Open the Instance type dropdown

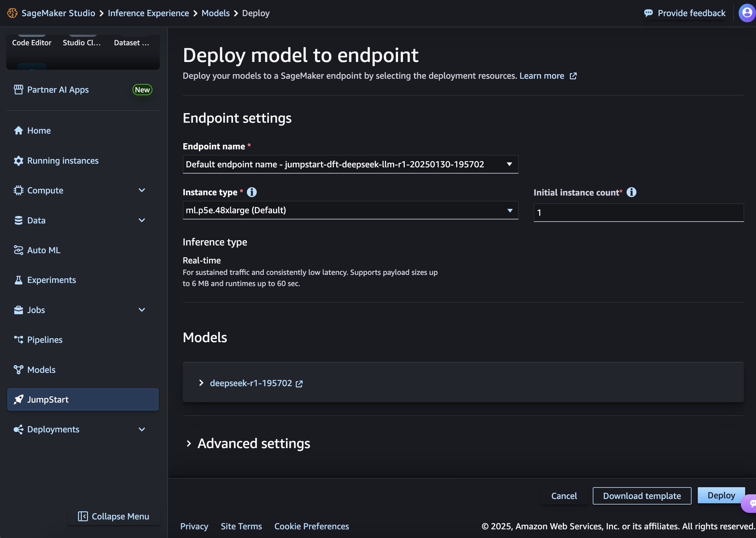[x=350, y=210]
